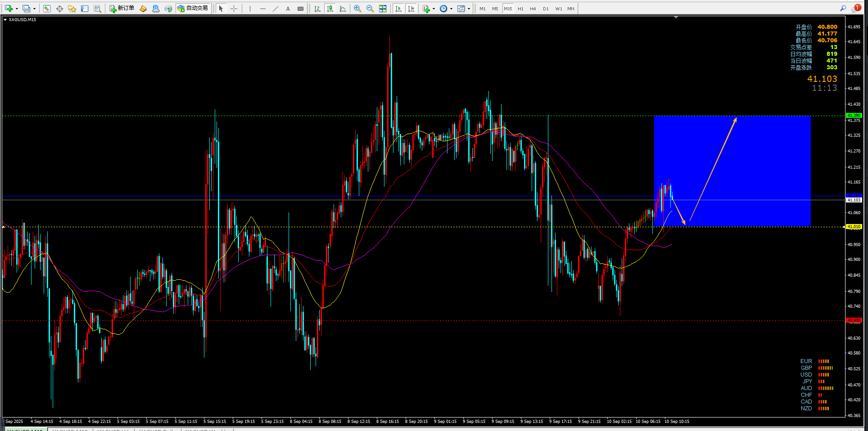This screenshot has width=868, height=431.
Task: Click the blue rectangle zone on chart
Action: coord(732,171)
